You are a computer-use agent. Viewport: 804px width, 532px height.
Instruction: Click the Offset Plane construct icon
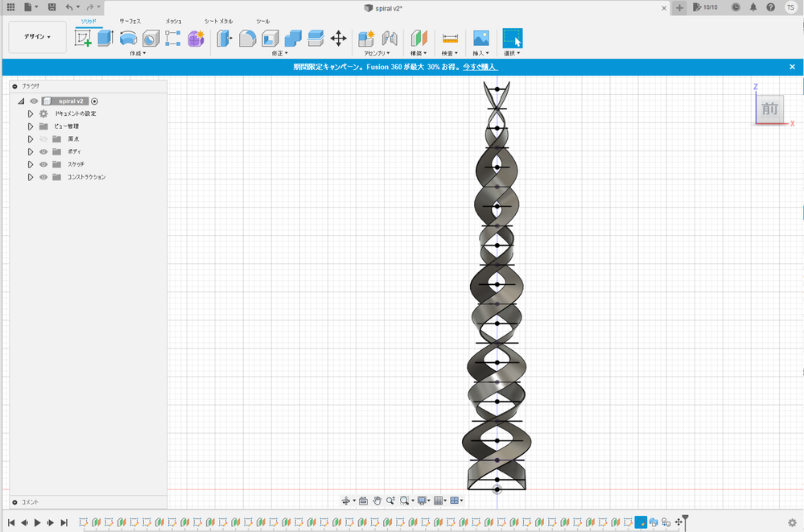pos(419,39)
